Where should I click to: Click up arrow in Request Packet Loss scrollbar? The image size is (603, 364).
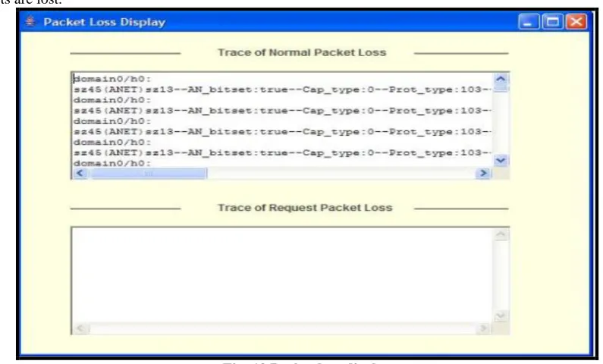pos(501,234)
